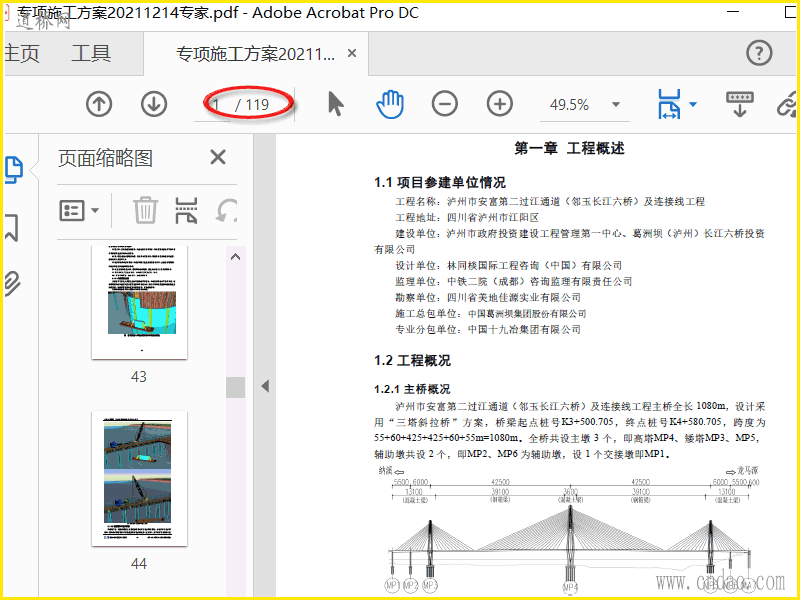
Task: Click thumbnail scrollbar up arrow
Action: pos(235,257)
